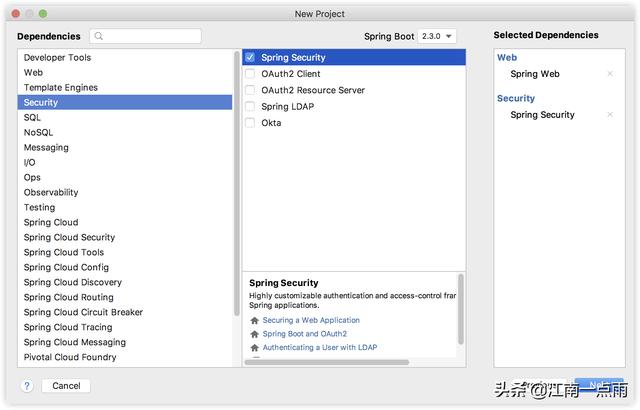The height and width of the screenshot is (410, 640).
Task: Open the SQL category
Action: (x=125, y=117)
